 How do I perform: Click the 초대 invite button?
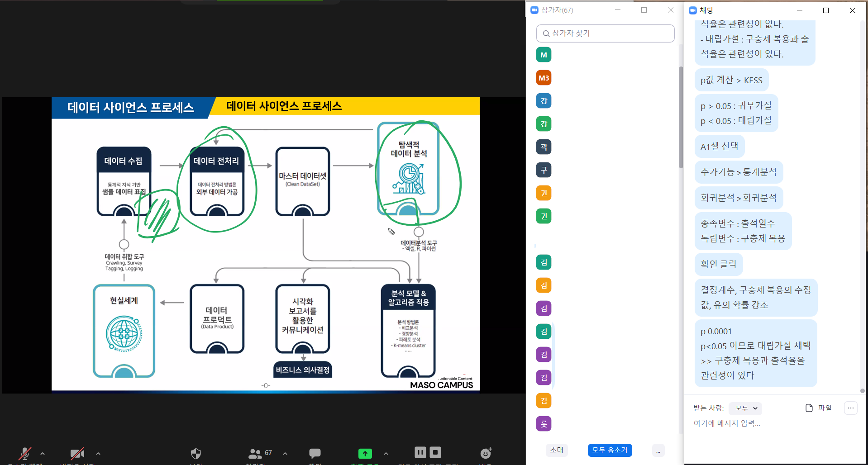(557, 450)
